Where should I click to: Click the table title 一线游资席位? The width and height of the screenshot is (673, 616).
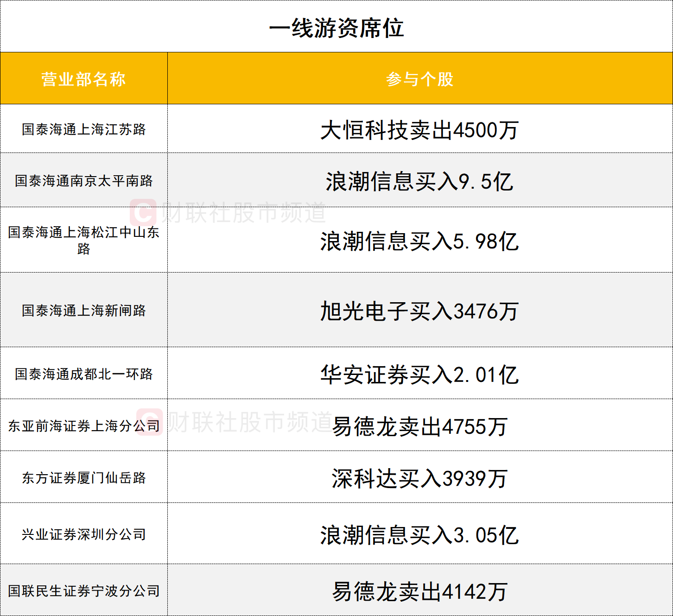336,28
